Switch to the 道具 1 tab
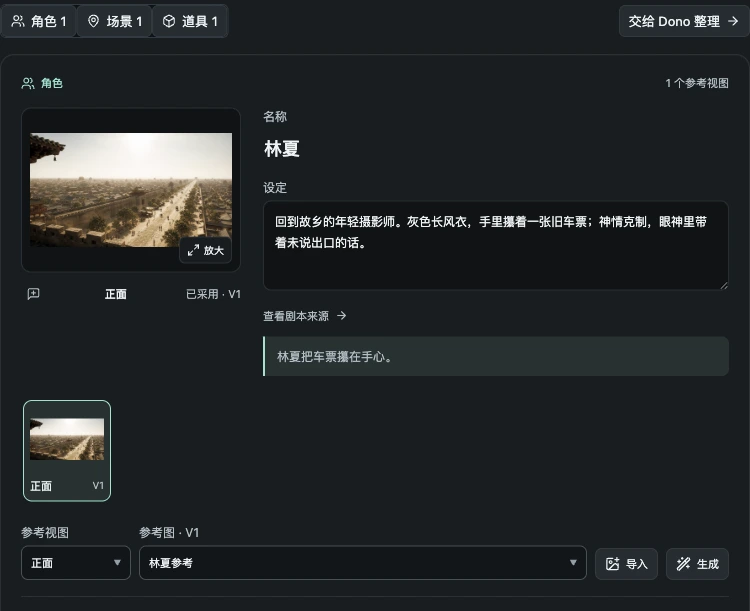 (190, 21)
